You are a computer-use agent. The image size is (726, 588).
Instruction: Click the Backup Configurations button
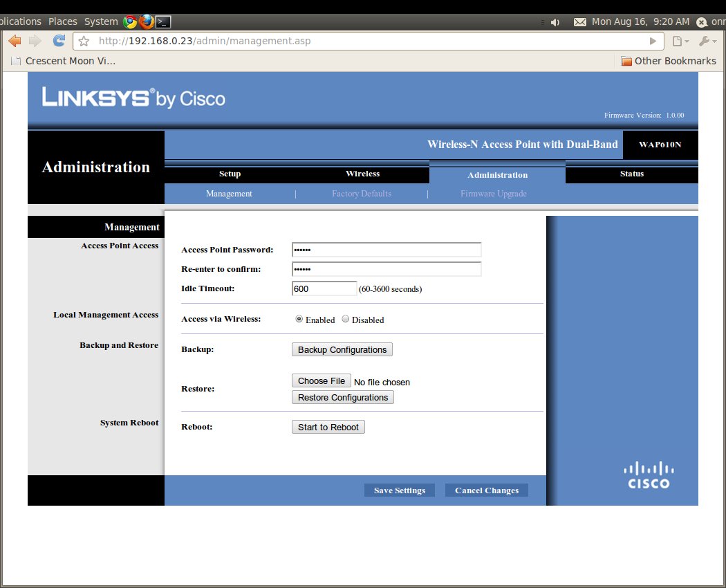click(342, 350)
